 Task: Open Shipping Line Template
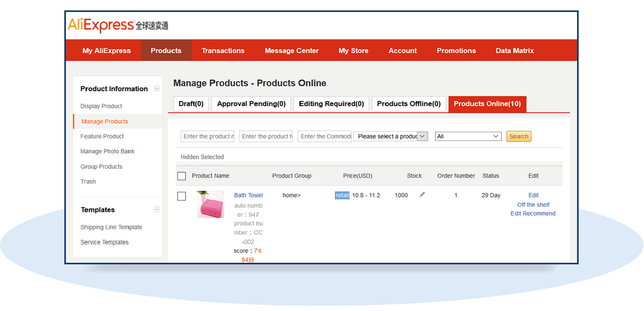(x=111, y=227)
